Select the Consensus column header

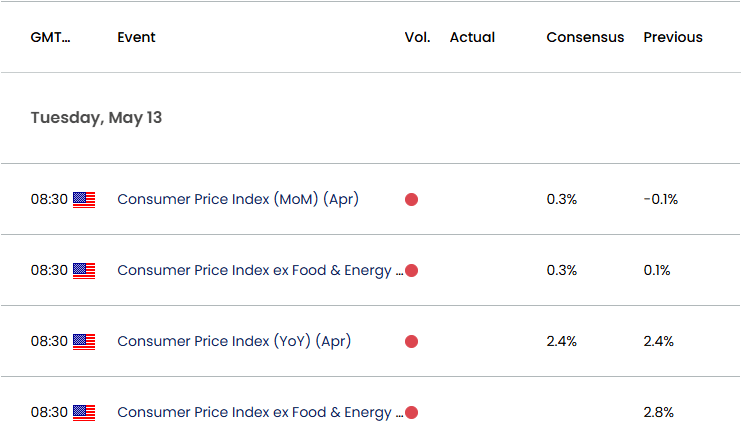(585, 37)
